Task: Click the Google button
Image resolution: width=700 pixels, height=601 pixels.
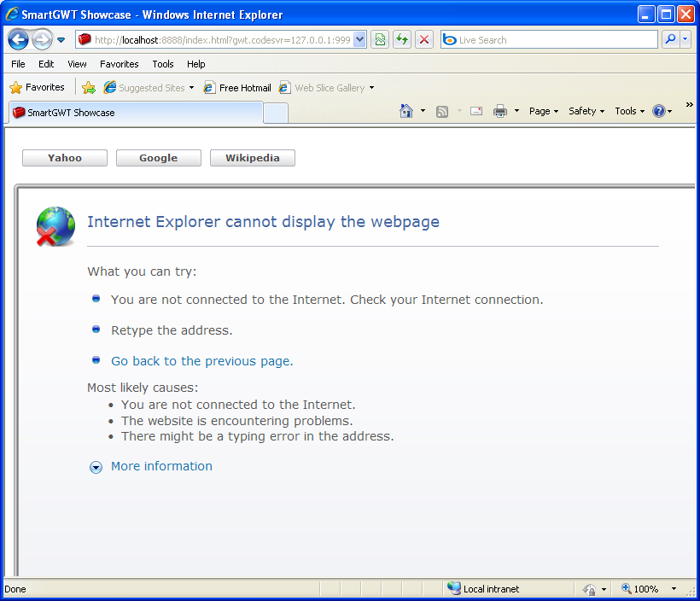Action: click(159, 158)
